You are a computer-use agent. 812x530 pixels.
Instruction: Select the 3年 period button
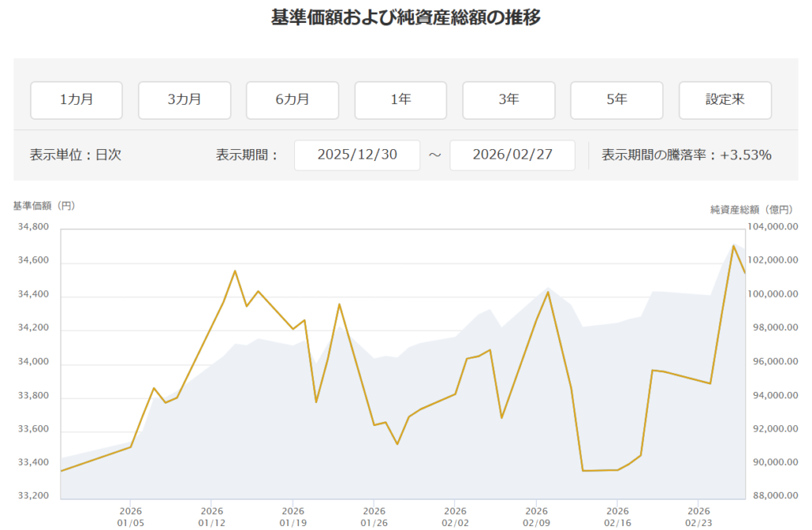[x=508, y=100]
